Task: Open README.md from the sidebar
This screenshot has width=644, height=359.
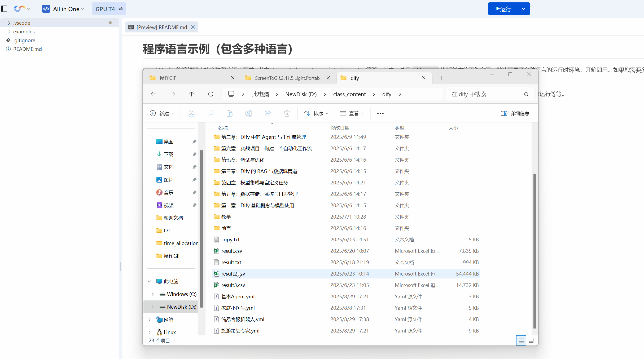Action: coord(27,49)
